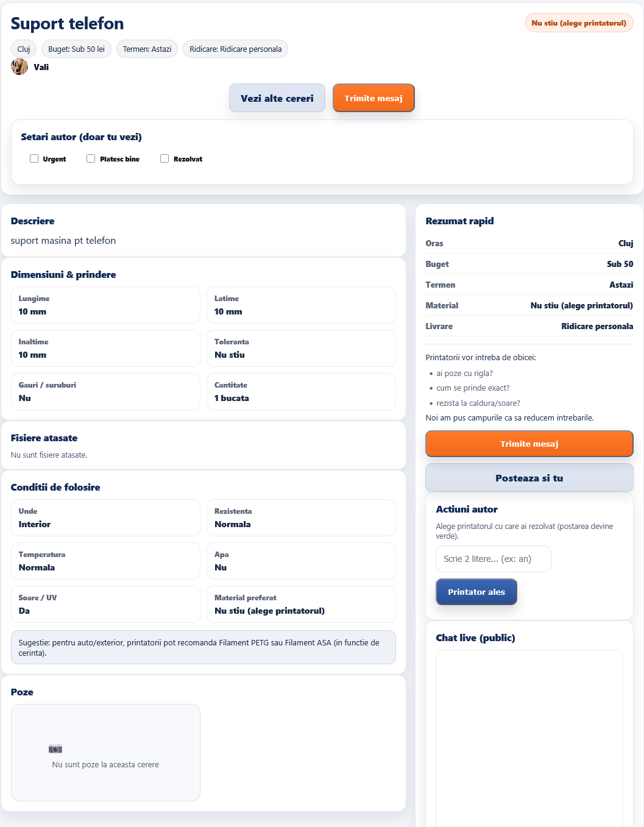Viewport: 644px width, 827px height.
Task: Click Trimite mesaj in Rezumat rapid
Action: pyautogui.click(x=529, y=444)
